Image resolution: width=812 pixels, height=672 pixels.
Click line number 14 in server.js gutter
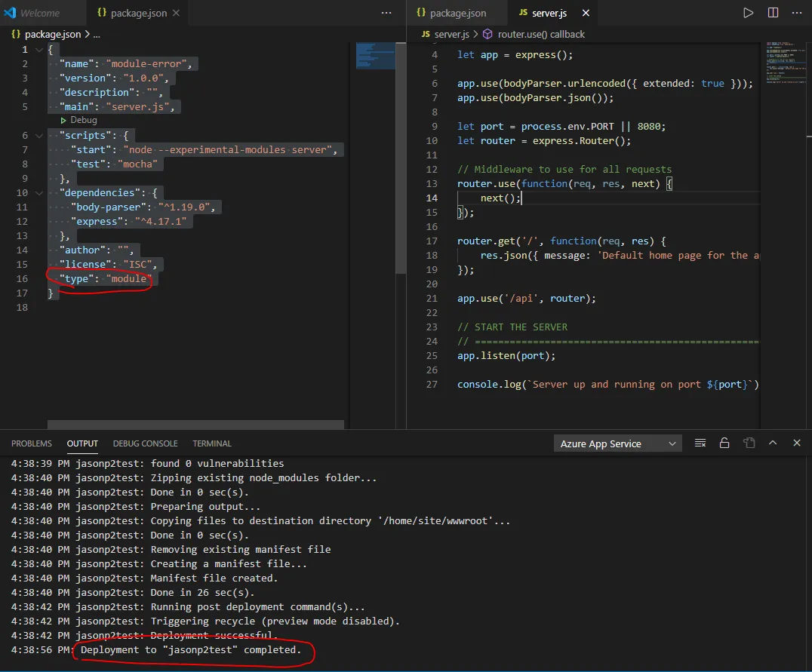pos(432,198)
